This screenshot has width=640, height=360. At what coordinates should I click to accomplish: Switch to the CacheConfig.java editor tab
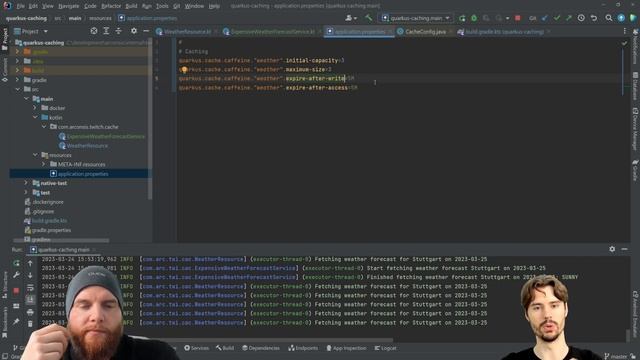pyautogui.click(x=425, y=31)
